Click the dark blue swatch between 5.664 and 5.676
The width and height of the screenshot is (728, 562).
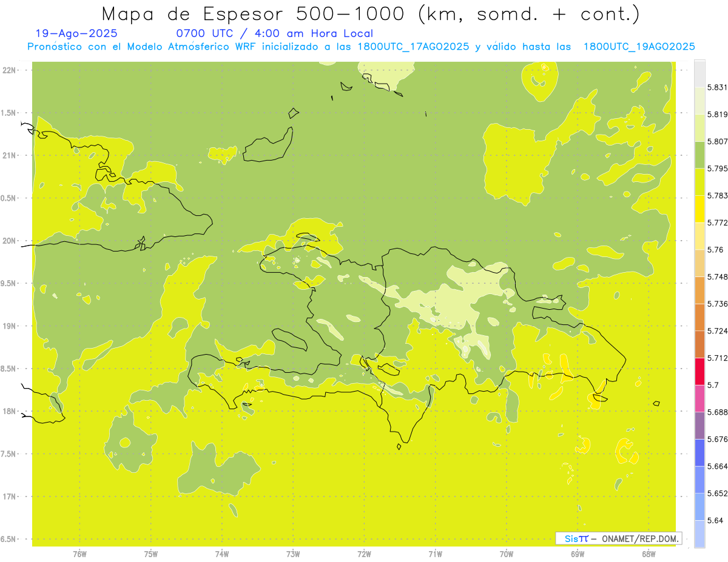point(699,453)
